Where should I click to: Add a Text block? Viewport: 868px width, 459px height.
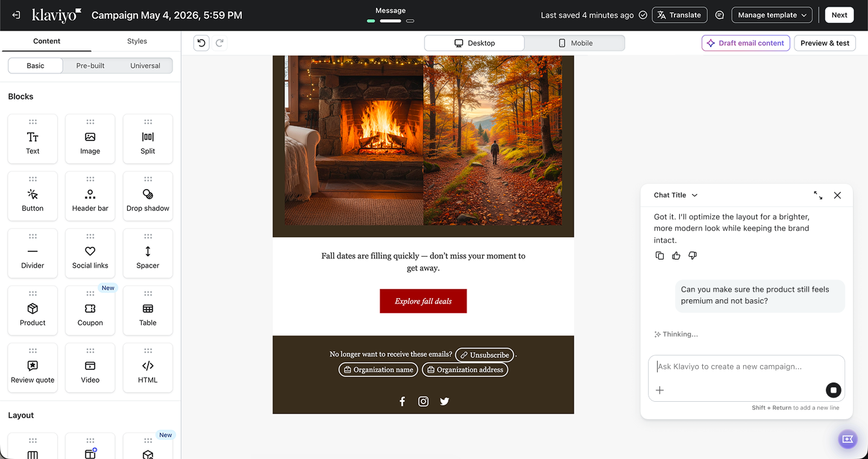[33, 139]
